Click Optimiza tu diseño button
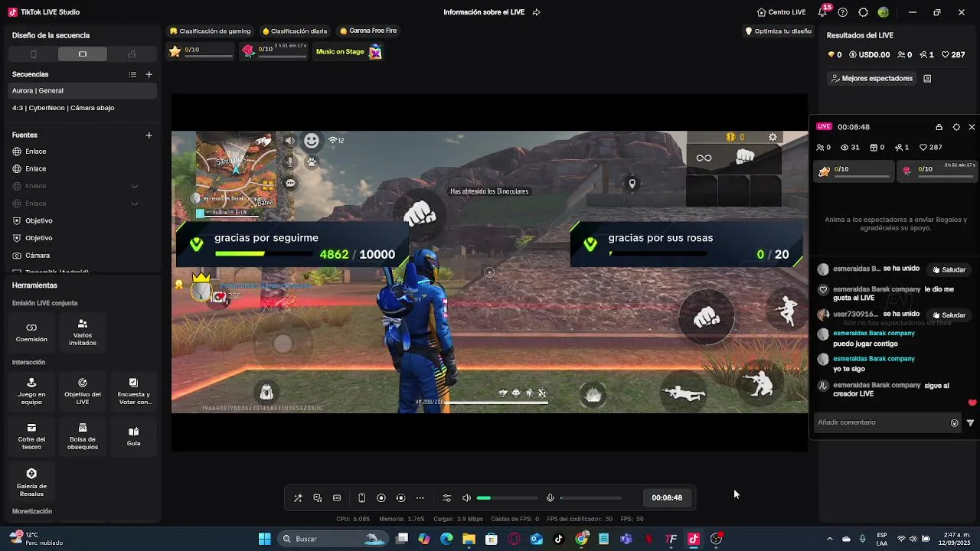This screenshot has width=980, height=551. [x=778, y=31]
